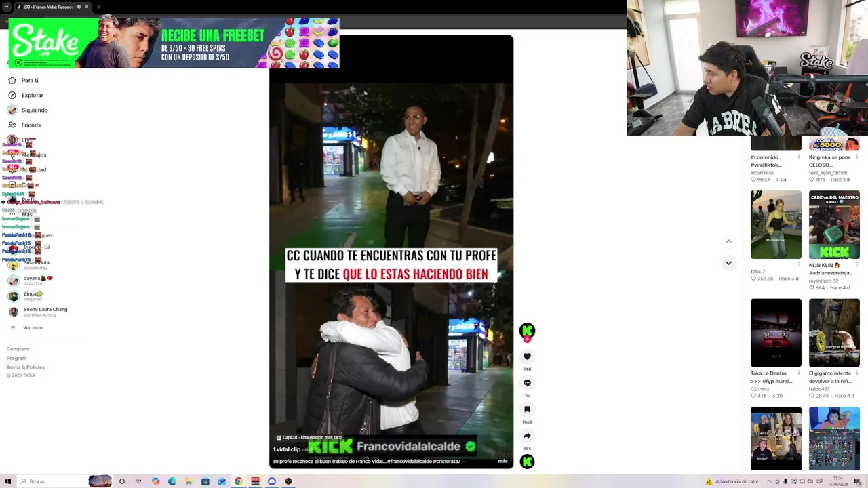The image size is (868, 488).
Task: Save video with the bookmark icon
Action: tap(527, 409)
